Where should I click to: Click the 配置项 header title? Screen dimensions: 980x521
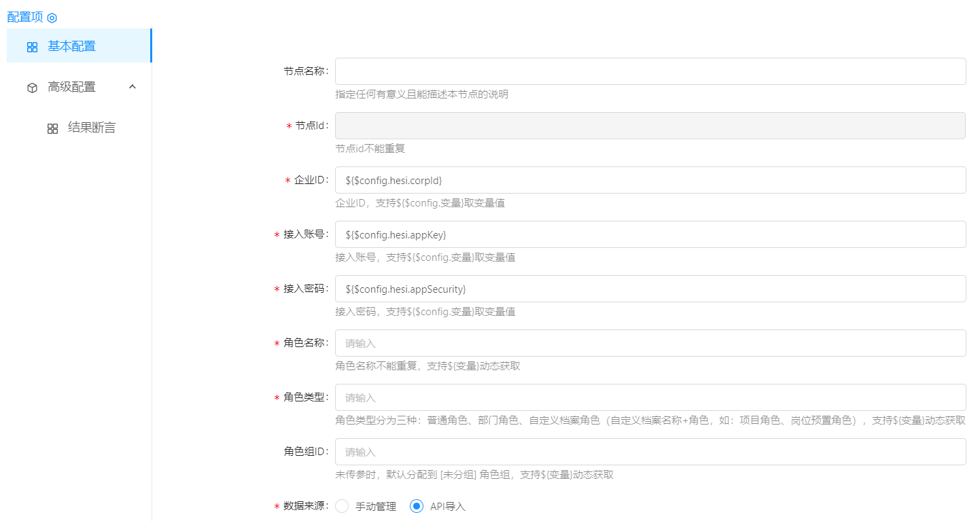click(x=25, y=17)
